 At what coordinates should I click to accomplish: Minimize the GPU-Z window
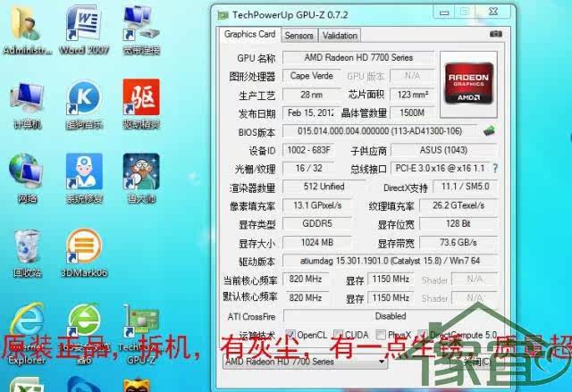coord(443,13)
